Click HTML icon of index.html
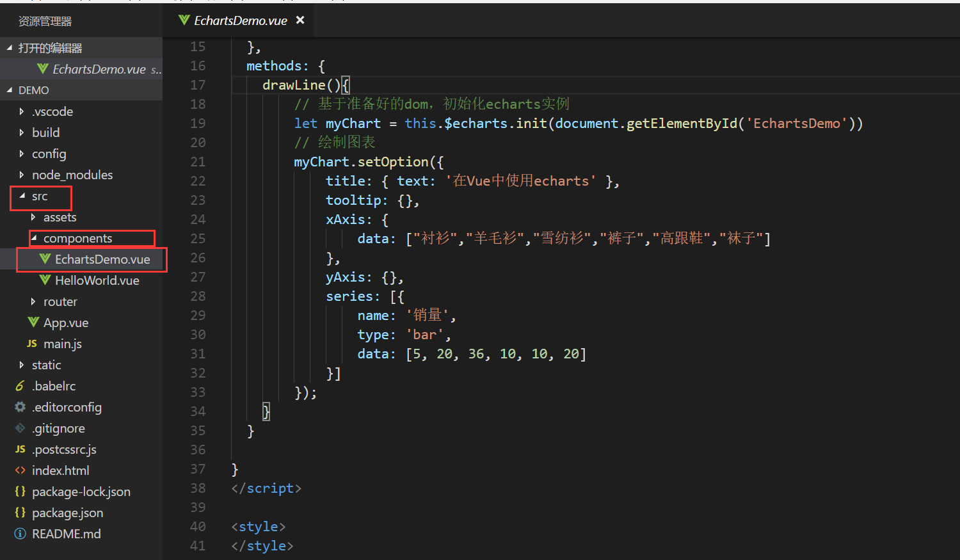Viewport: 960px width, 560px height. 20,470
